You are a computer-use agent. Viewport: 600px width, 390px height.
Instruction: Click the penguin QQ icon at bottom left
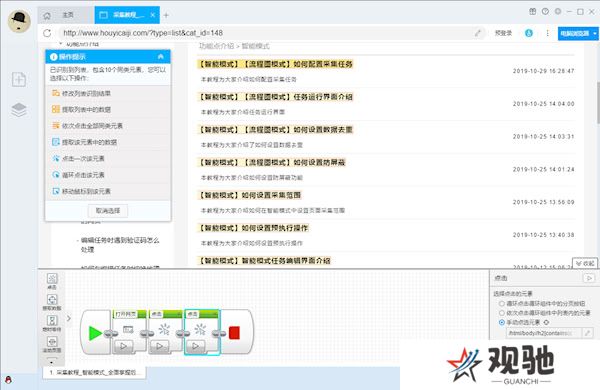[x=8, y=380]
